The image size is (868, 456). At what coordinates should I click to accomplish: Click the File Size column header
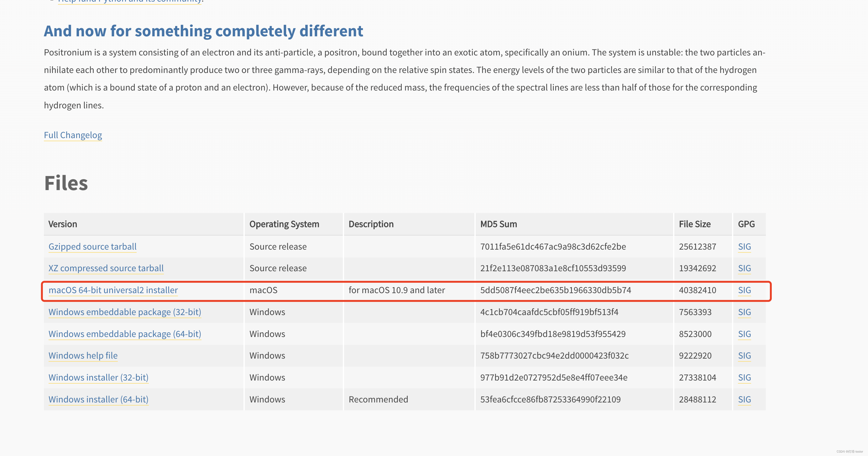click(x=694, y=224)
